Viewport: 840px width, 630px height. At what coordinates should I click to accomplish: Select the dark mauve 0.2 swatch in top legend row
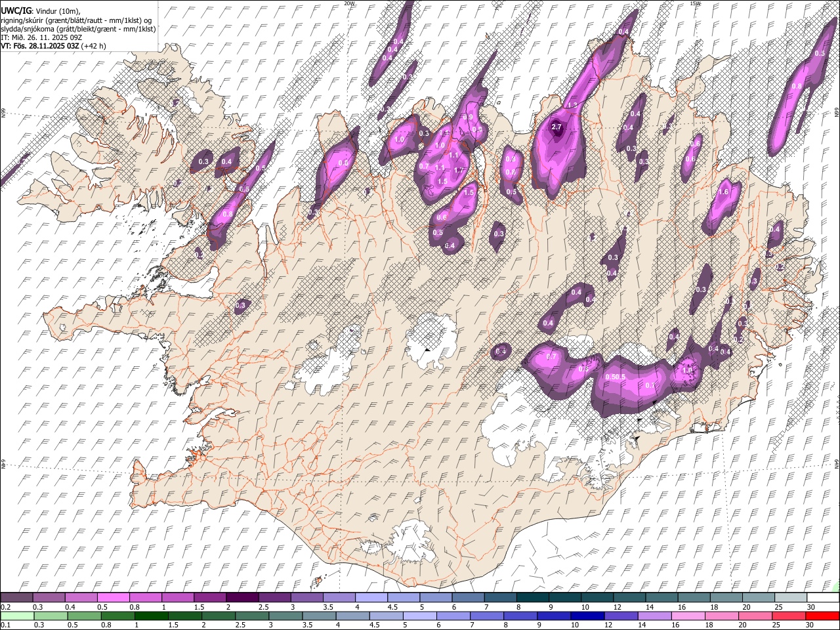(16, 598)
